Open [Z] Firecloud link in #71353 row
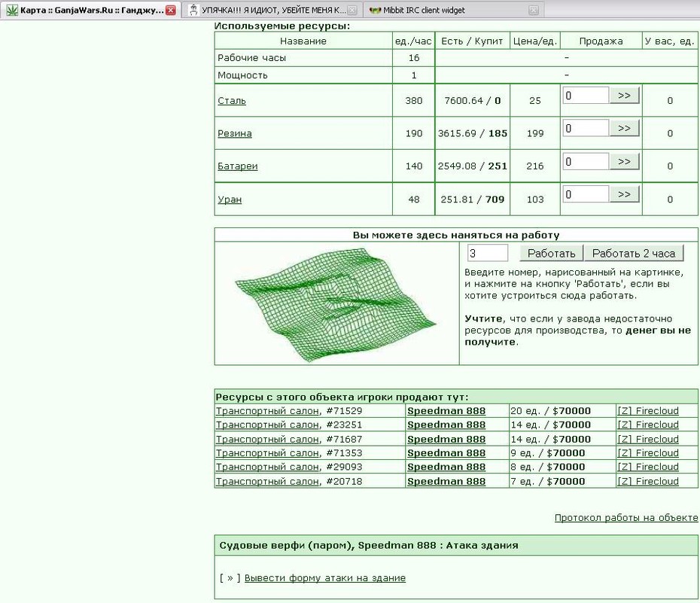 pyautogui.click(x=648, y=453)
